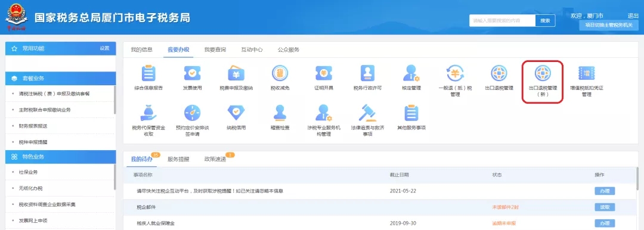The width and height of the screenshot is (644, 230).
Task: Click 退出 to log out
Action: tap(633, 15)
